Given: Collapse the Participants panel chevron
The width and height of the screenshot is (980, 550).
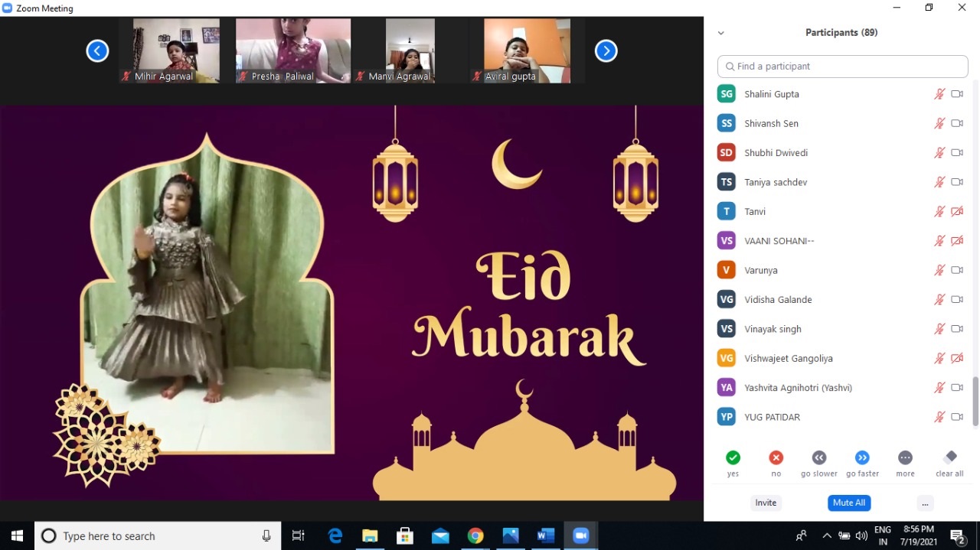Looking at the screenshot, I should (x=720, y=33).
